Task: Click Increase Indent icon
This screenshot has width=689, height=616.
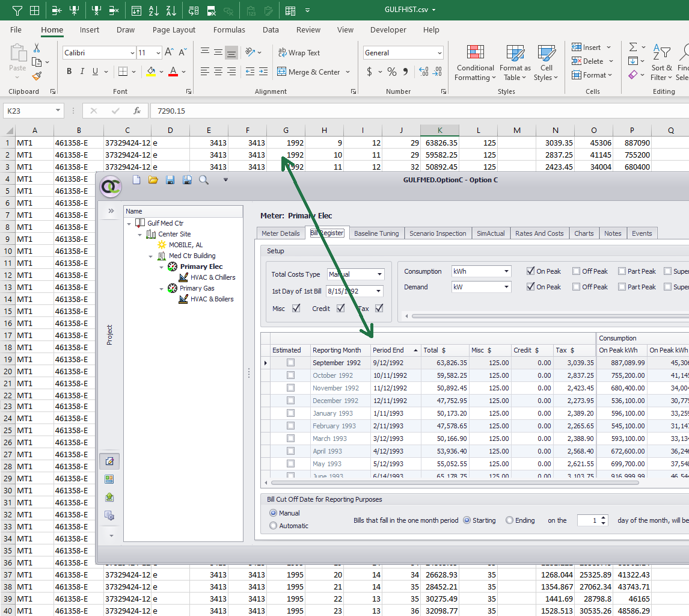Action: [263, 72]
